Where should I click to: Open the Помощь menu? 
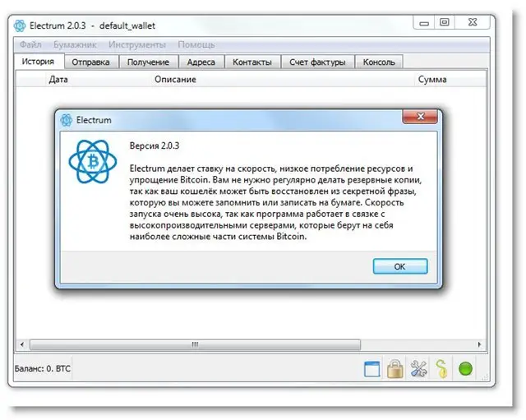coord(196,44)
